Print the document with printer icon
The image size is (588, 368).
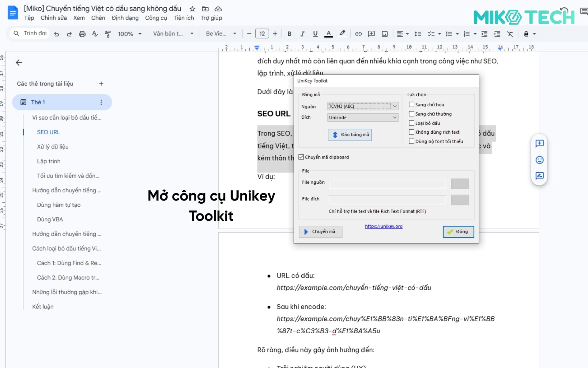point(82,34)
